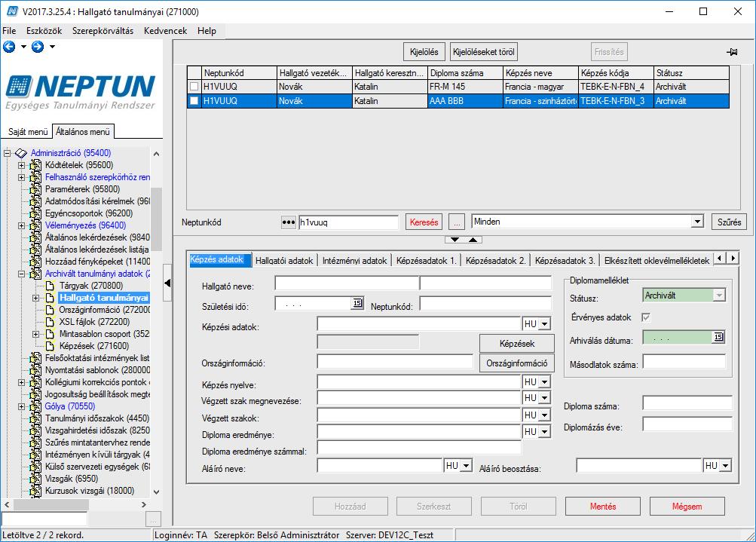Click the Képzések button in the form
Screen dimensions: 756x542
517,343
